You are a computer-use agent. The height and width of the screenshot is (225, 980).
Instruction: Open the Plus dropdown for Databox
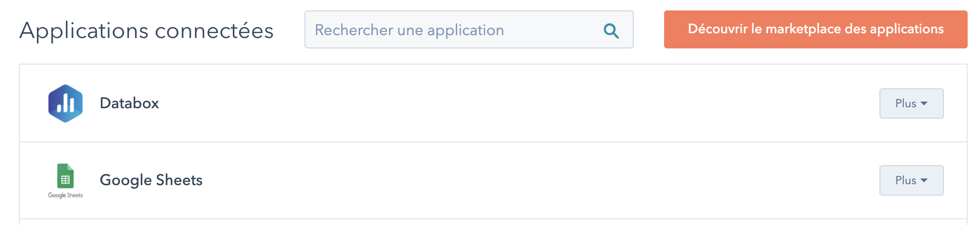tap(911, 103)
